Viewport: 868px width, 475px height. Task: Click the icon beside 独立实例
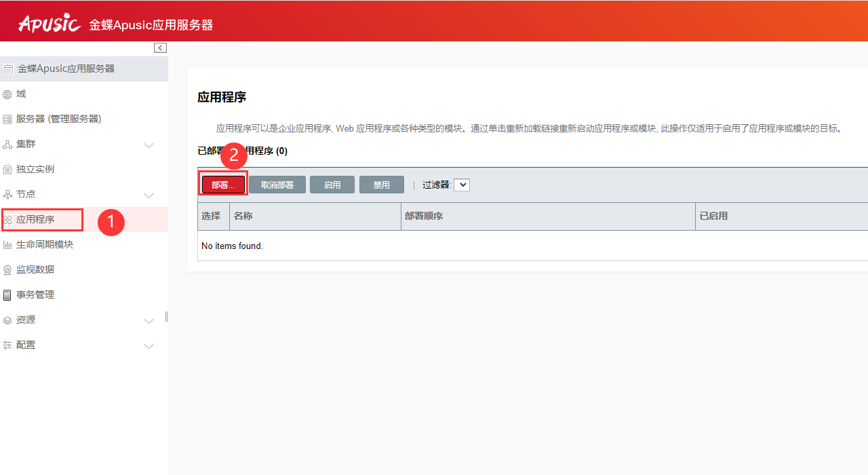[x=8, y=170]
